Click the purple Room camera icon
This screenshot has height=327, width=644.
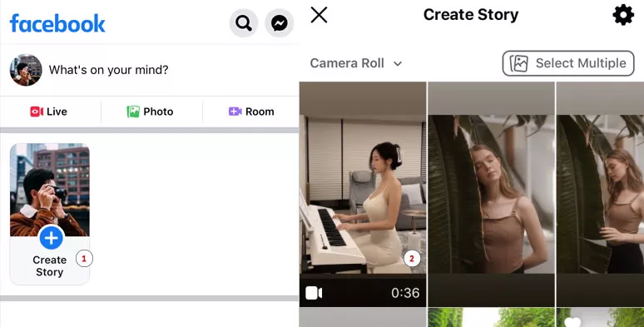(x=235, y=111)
